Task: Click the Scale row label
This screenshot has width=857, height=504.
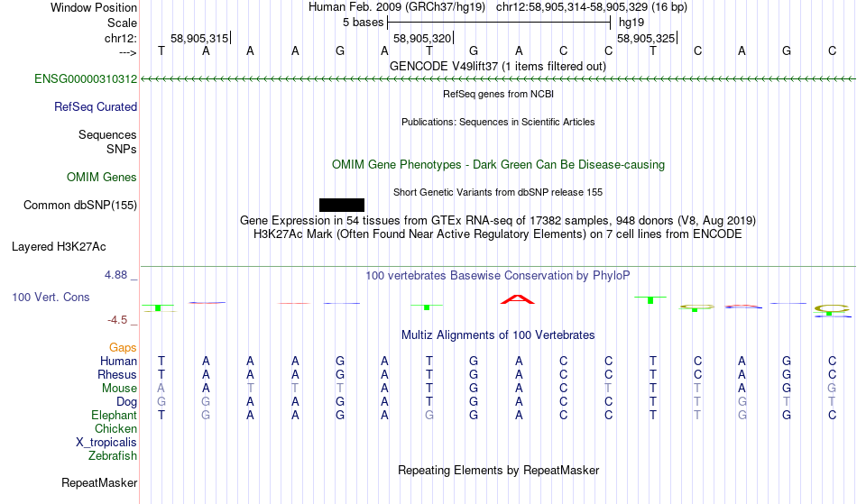Action: click(123, 23)
